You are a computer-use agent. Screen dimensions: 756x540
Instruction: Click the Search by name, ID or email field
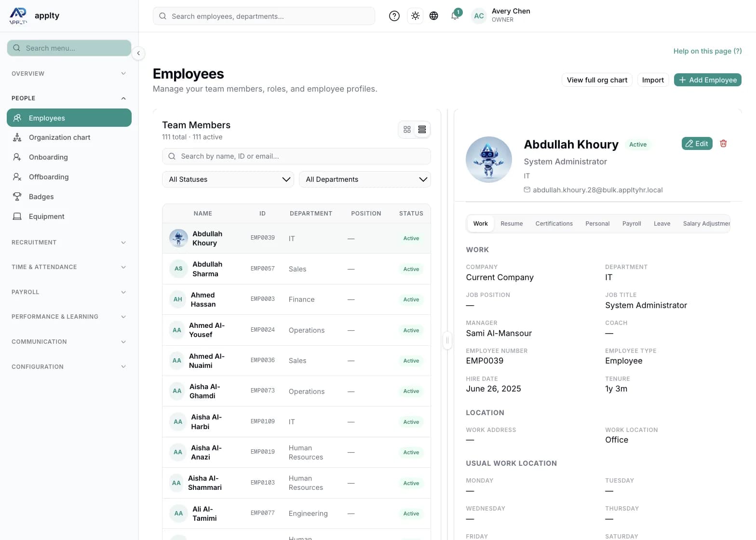297,156
